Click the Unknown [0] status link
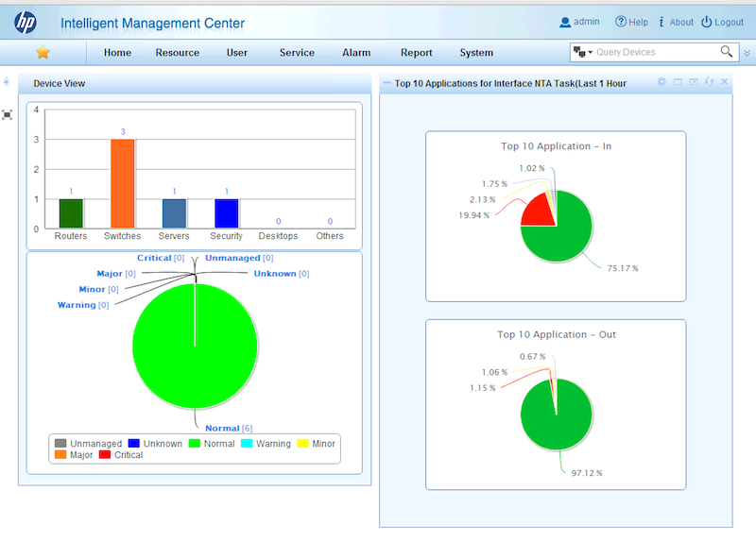Screen dimensions: 756x559 pos(282,274)
